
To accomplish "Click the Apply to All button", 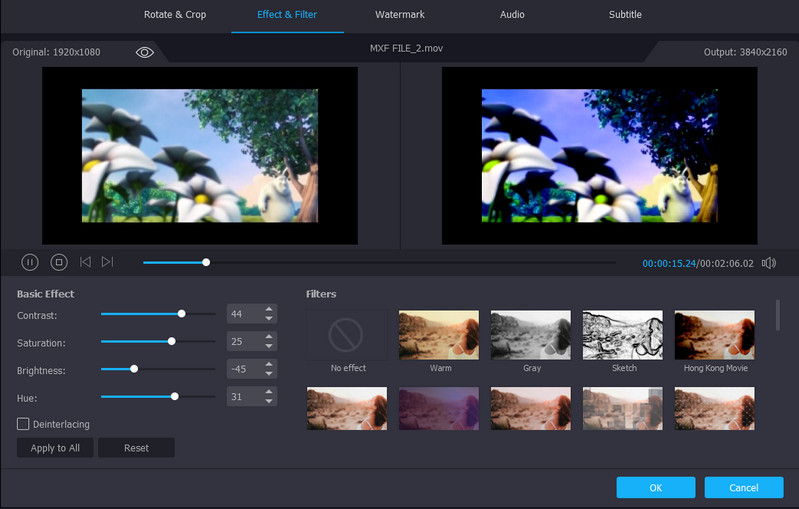I will coord(55,448).
